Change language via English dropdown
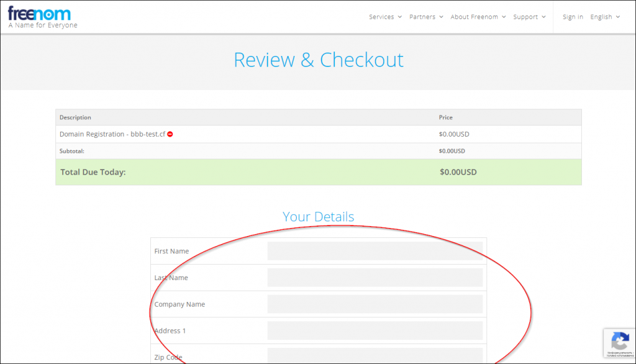The image size is (636, 364). 605,17
